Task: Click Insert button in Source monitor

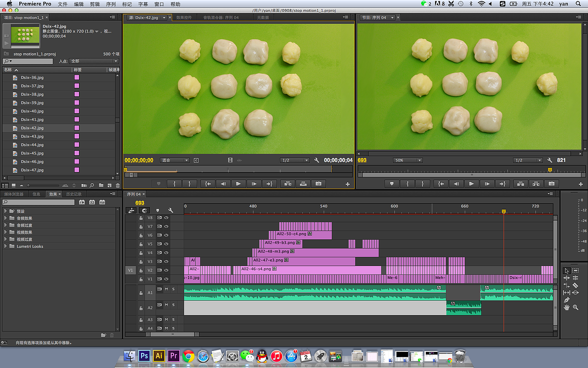Action: [x=288, y=184]
